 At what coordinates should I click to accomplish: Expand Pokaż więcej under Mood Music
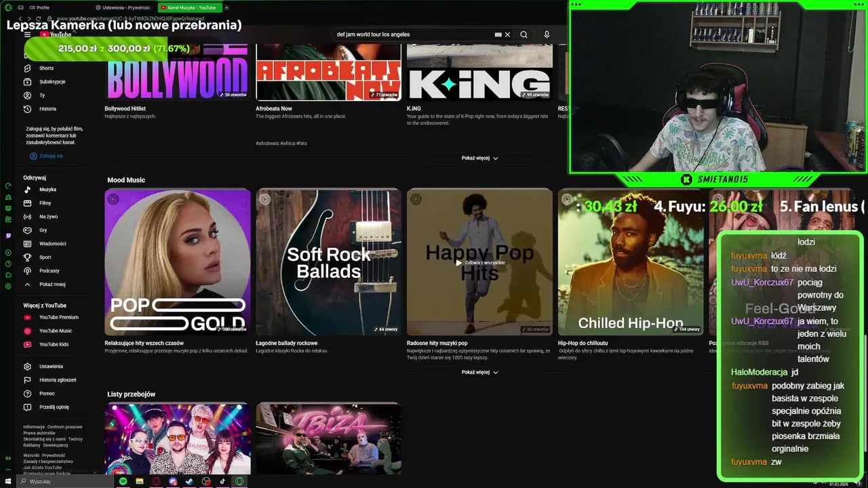480,372
